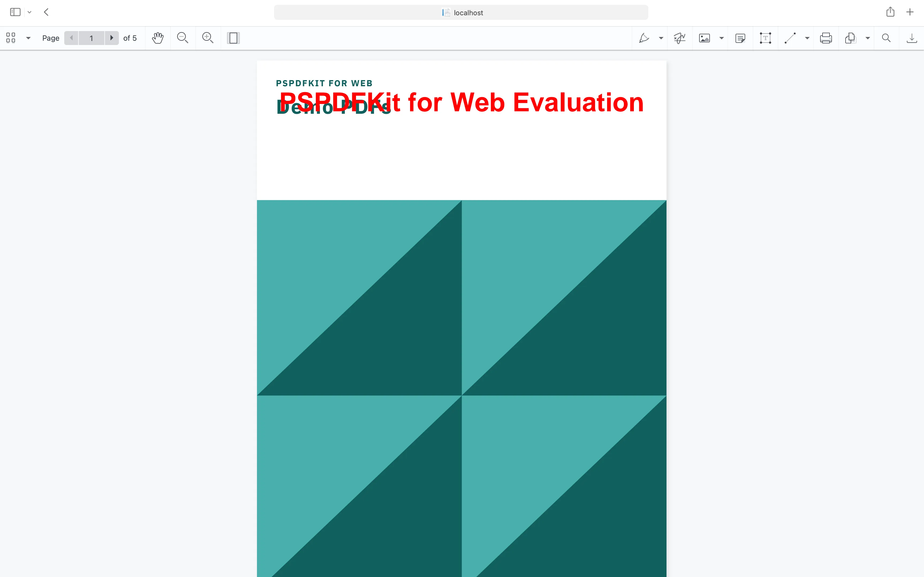The width and height of the screenshot is (924, 577).
Task: Share the current page
Action: [890, 12]
